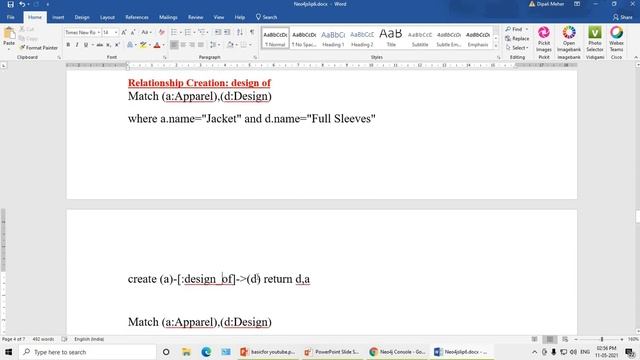This screenshot has height=360, width=640.
Task: Apply strikethrough to the text
Action: [99, 45]
